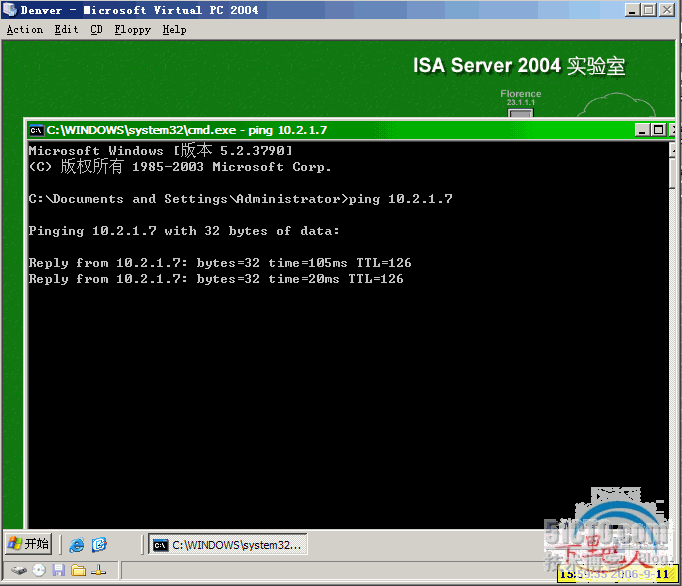Click the 'ISA Server 2004 实验室' heading

click(x=519, y=66)
